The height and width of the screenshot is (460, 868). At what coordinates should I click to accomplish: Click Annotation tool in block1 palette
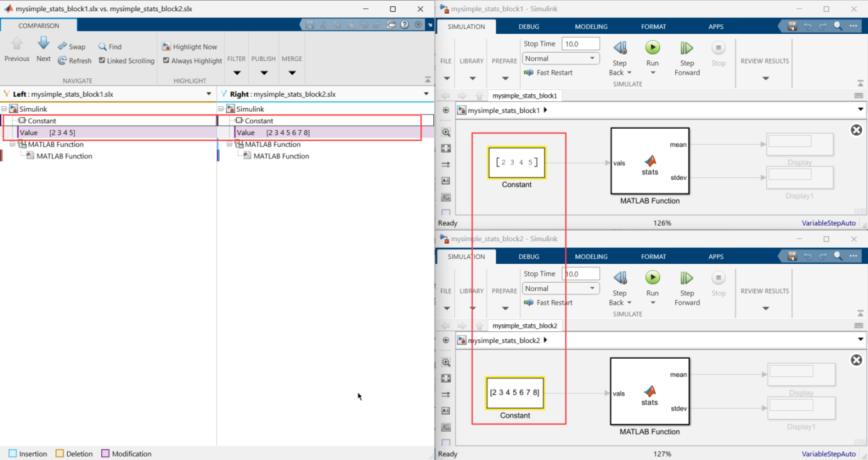pyautogui.click(x=446, y=180)
